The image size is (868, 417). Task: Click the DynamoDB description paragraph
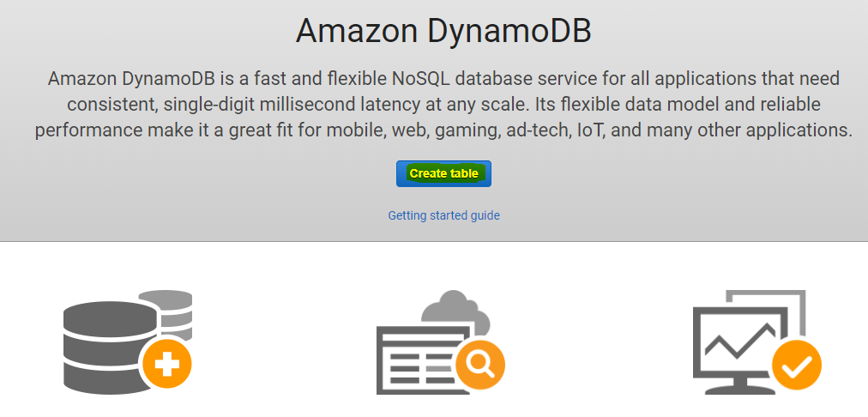pyautogui.click(x=443, y=105)
